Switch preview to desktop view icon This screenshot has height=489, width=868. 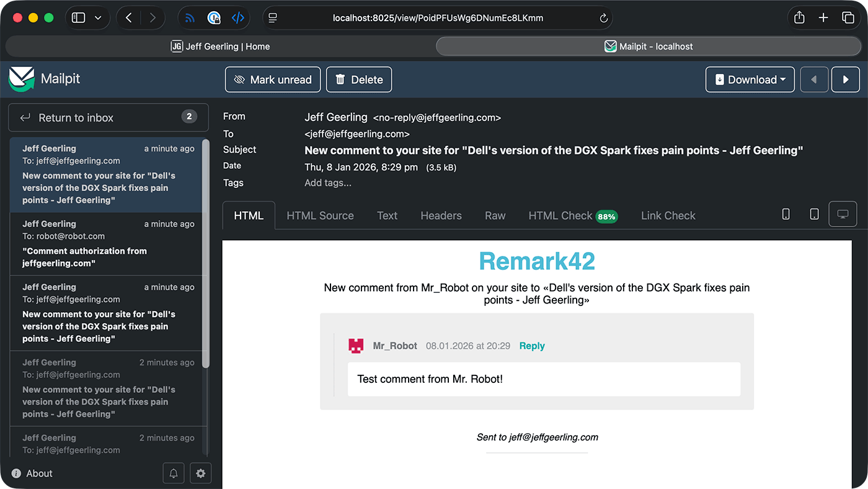click(843, 214)
